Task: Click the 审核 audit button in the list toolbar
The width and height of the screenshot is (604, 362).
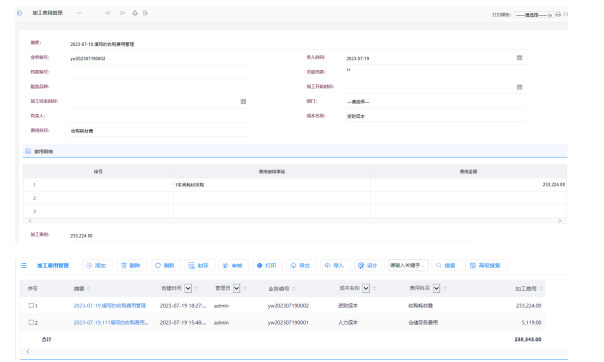Action: pos(233,265)
